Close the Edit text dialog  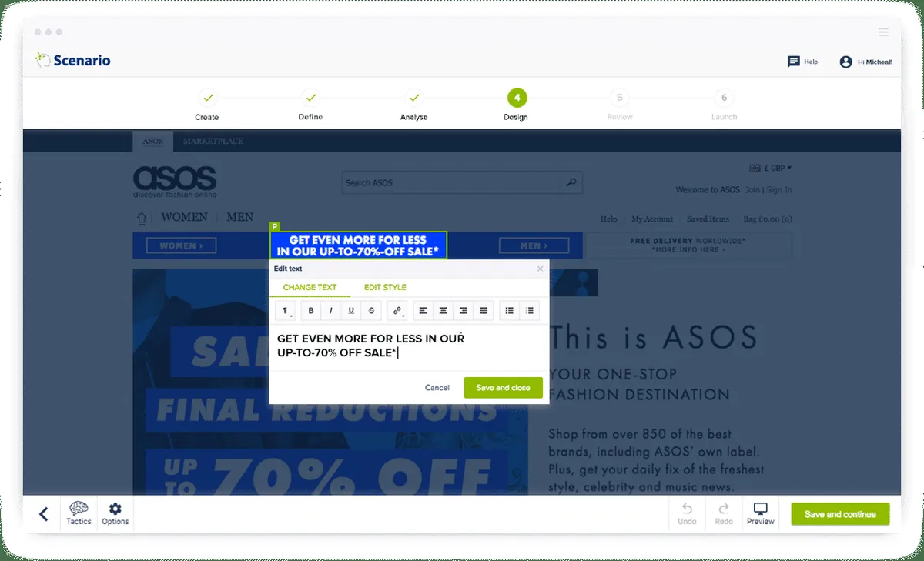click(540, 269)
